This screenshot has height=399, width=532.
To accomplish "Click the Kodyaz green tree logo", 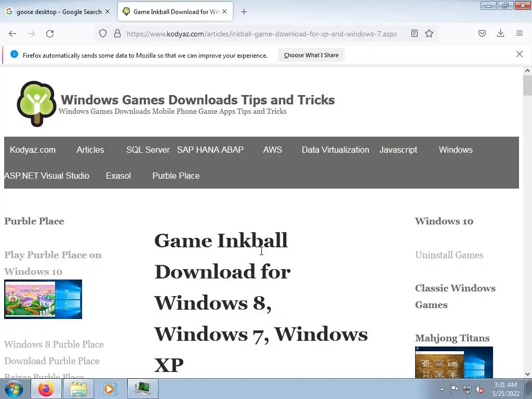I will pos(37,104).
